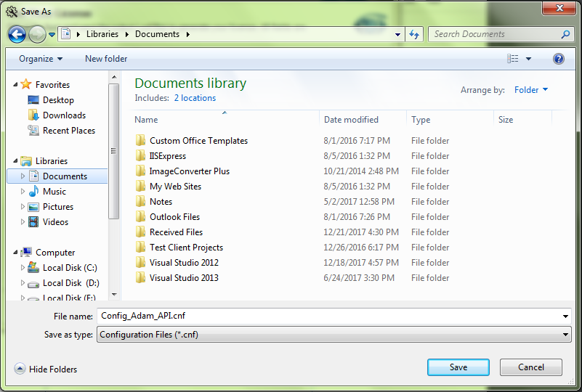Click the Music note icon in Libraries
This screenshot has height=392, width=582.
(33, 191)
